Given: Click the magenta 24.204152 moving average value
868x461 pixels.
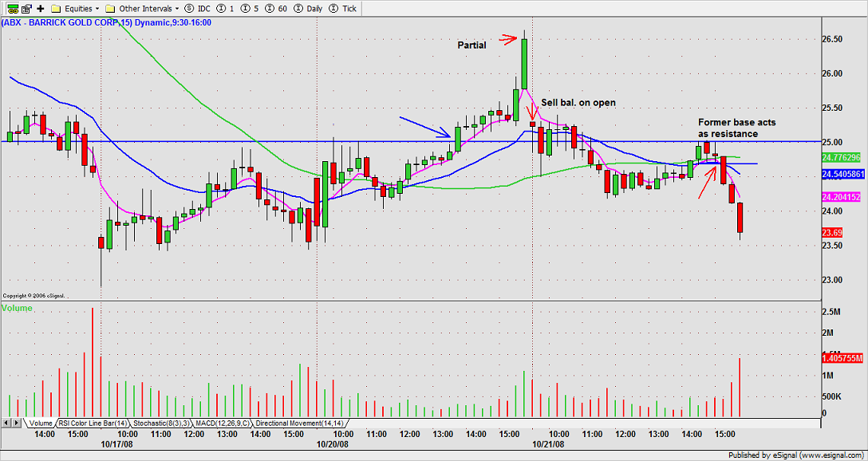Looking at the screenshot, I should tap(841, 196).
